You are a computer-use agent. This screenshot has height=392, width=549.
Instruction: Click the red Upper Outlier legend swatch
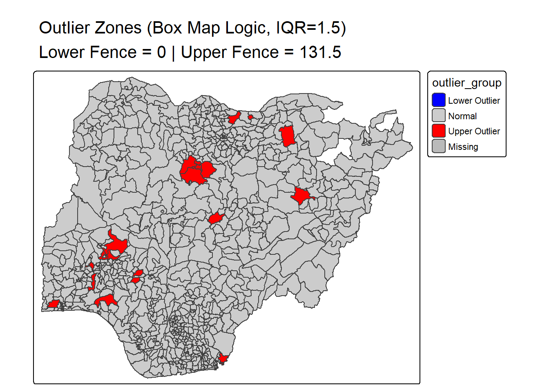tap(438, 131)
